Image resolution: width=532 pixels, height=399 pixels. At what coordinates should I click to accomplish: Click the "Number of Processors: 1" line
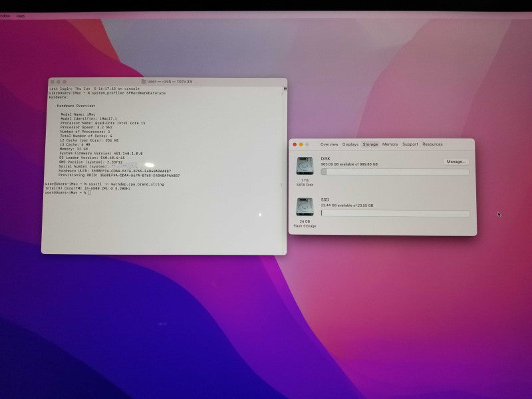(85, 132)
